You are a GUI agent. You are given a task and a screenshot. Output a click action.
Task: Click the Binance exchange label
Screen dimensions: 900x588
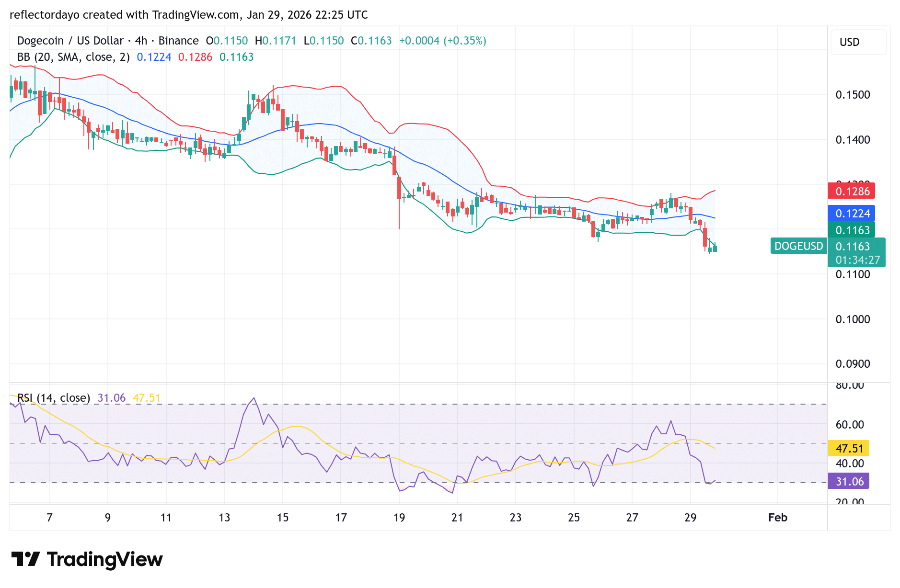[179, 41]
